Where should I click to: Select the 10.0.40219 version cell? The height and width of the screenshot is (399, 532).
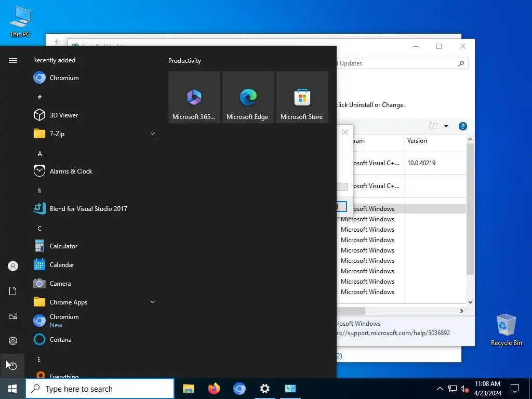coord(421,163)
